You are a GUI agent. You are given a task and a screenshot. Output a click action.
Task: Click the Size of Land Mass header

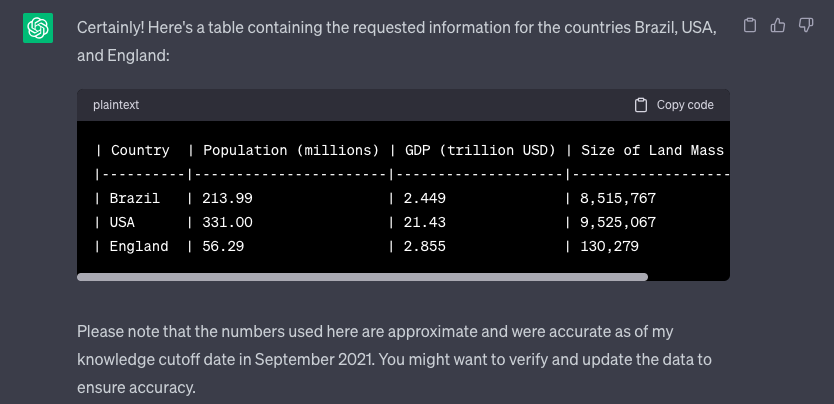(x=652, y=151)
